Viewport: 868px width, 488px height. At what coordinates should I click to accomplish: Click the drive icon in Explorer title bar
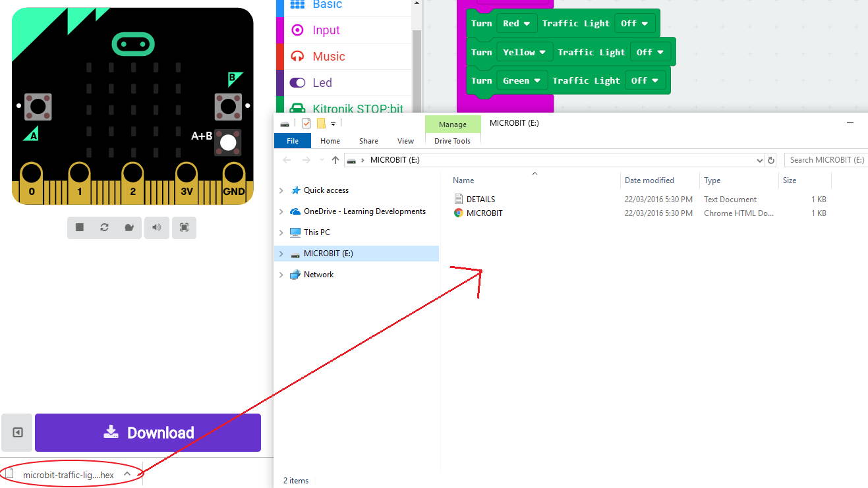tap(284, 124)
